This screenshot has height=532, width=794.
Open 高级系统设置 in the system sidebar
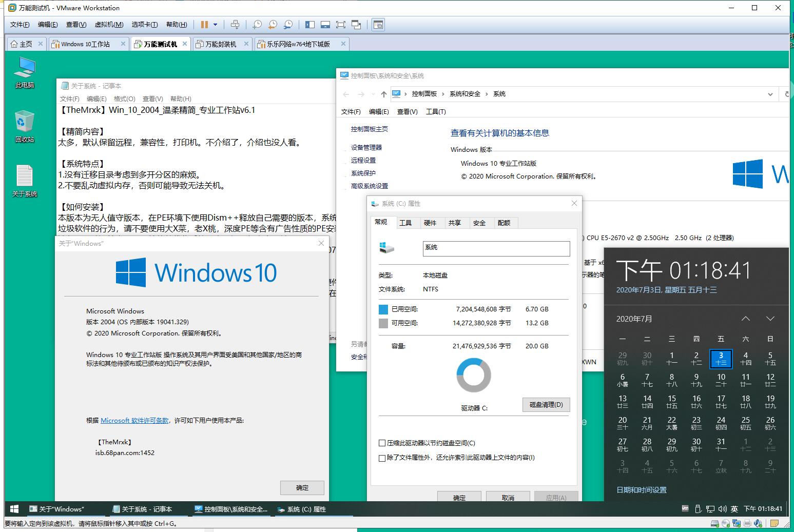pyautogui.click(x=370, y=186)
